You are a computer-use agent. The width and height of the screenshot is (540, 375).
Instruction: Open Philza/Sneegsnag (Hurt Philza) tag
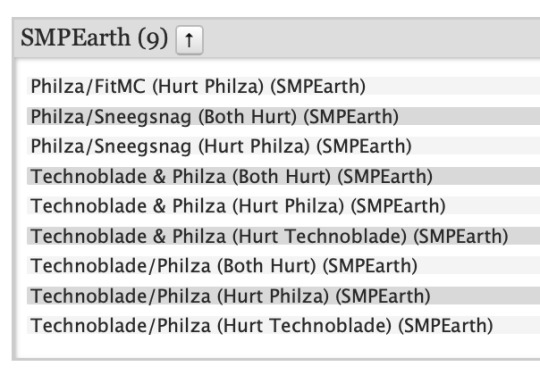point(221,146)
